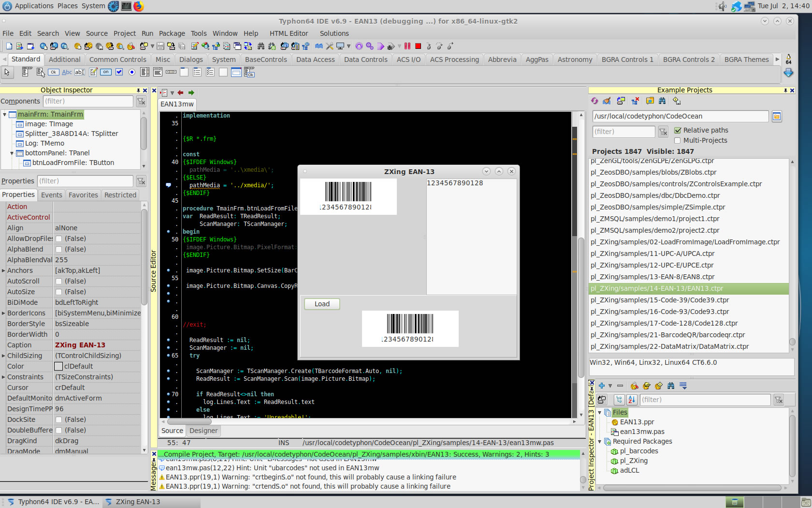The image size is (812, 508).
Task: Click the Components filter field in Object Inspector
Action: (x=88, y=101)
